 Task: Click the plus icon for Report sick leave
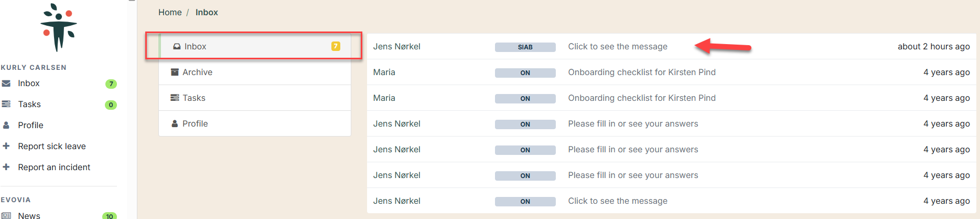coord(6,146)
